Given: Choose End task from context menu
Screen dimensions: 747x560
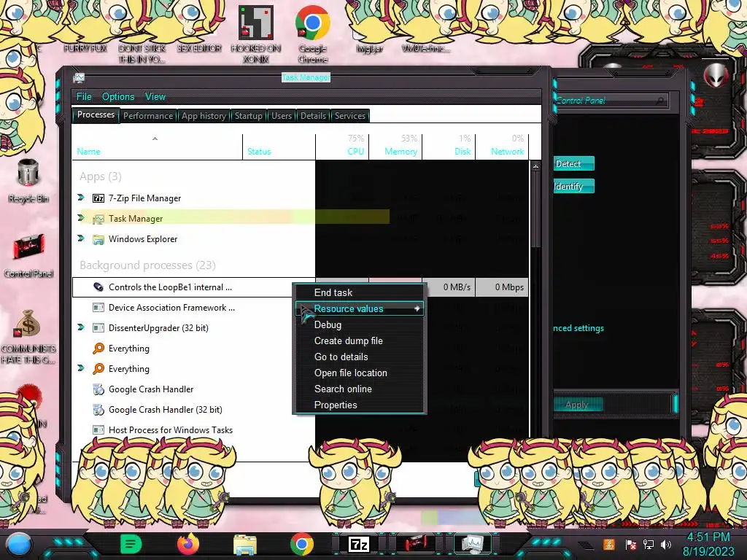Looking at the screenshot, I should pyautogui.click(x=359, y=293).
